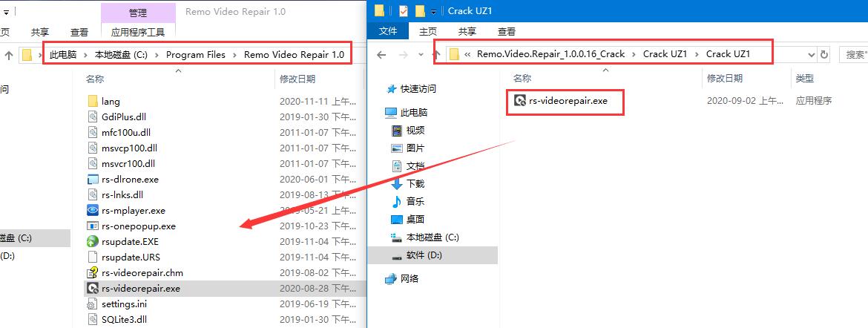Click the Quick Access star icon
Image resolution: width=868 pixels, height=328 pixels.
click(392, 88)
